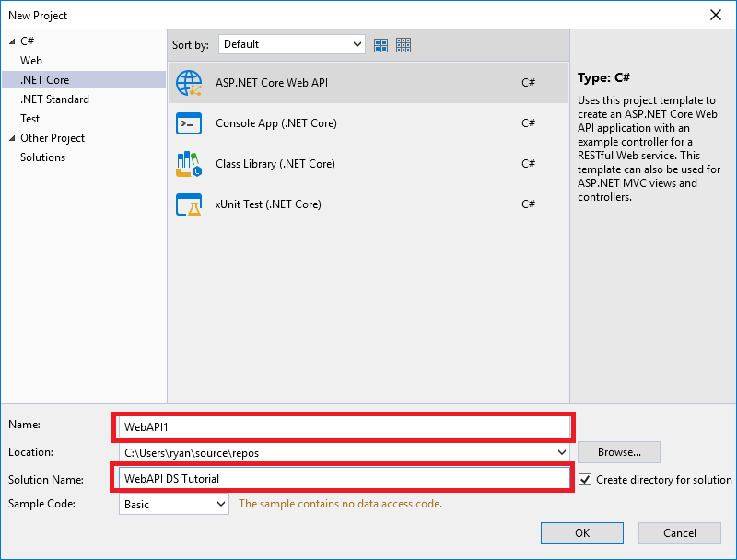Select the ASP.NET Core Web API globe icon

click(x=189, y=83)
